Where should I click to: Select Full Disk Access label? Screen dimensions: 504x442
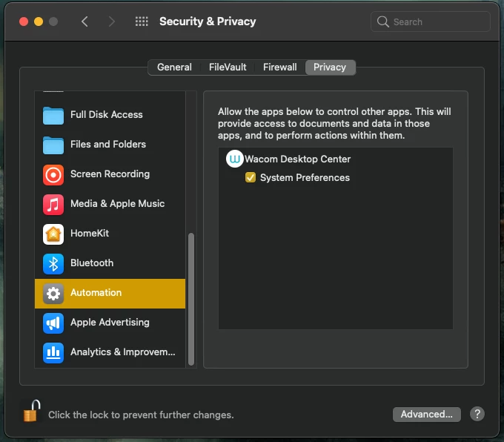tap(107, 114)
